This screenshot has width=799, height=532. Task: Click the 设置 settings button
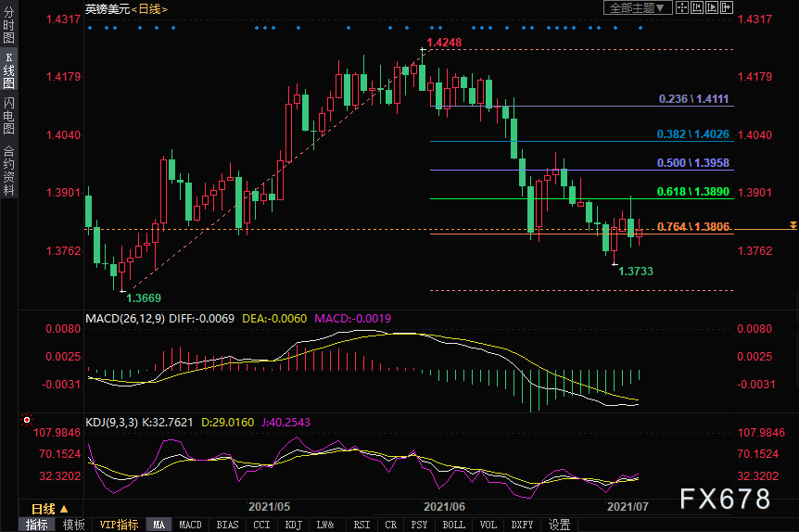click(x=559, y=525)
